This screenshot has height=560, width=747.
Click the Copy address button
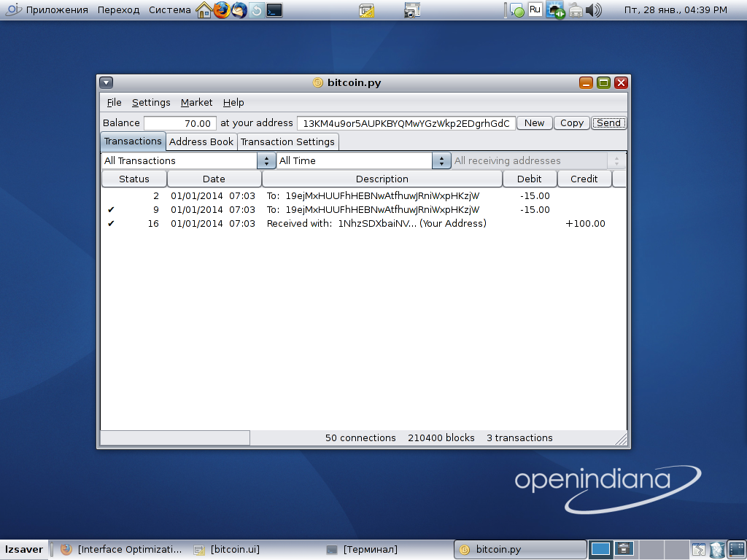(x=571, y=123)
